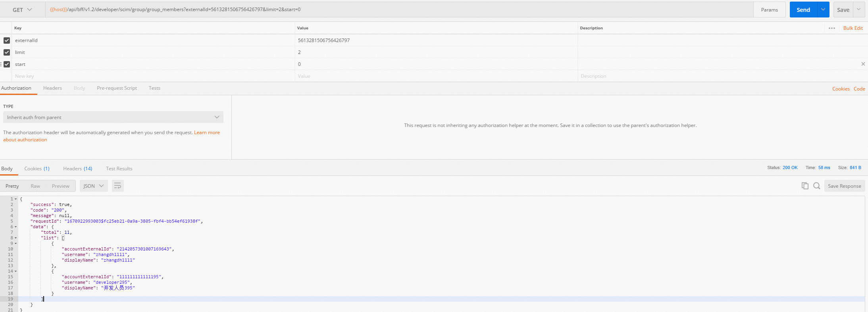Switch to the request Headers tab
Screen dimensions: 868x312
[52, 88]
